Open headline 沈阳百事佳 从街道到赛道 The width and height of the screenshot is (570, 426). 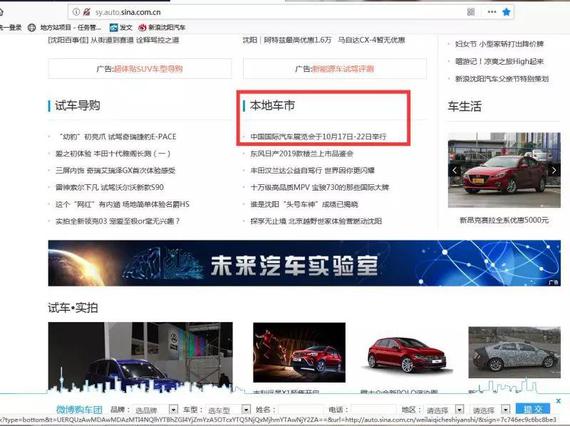[x=113, y=40]
